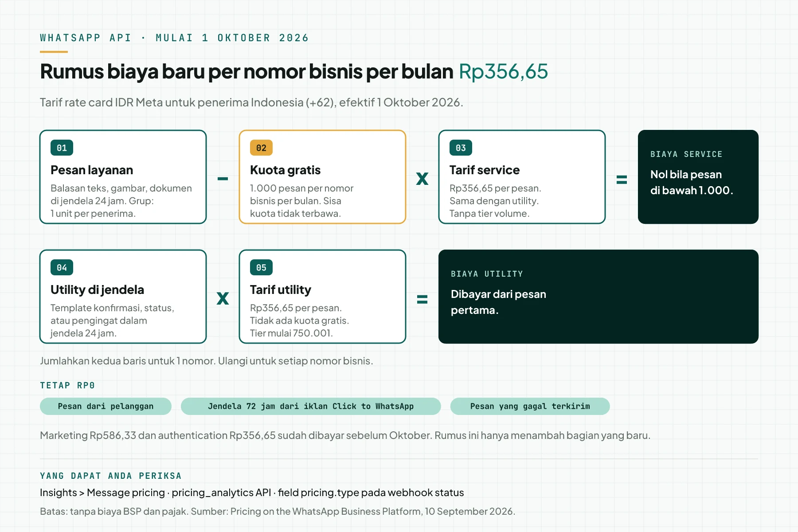Click the 03 step badge

(x=461, y=148)
